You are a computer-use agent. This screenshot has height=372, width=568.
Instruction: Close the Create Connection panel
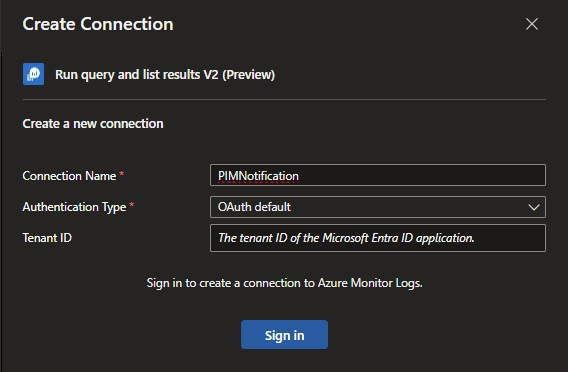click(532, 24)
